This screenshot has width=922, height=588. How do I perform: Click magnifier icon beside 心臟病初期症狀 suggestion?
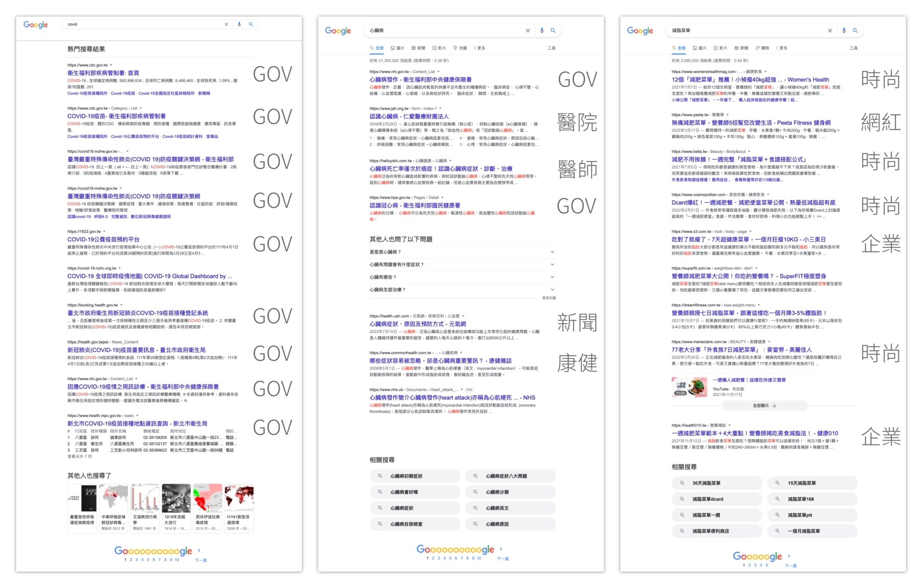[380, 476]
